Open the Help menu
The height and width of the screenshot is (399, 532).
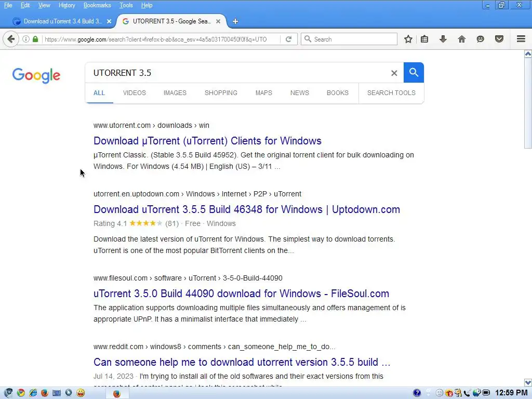pos(147,5)
